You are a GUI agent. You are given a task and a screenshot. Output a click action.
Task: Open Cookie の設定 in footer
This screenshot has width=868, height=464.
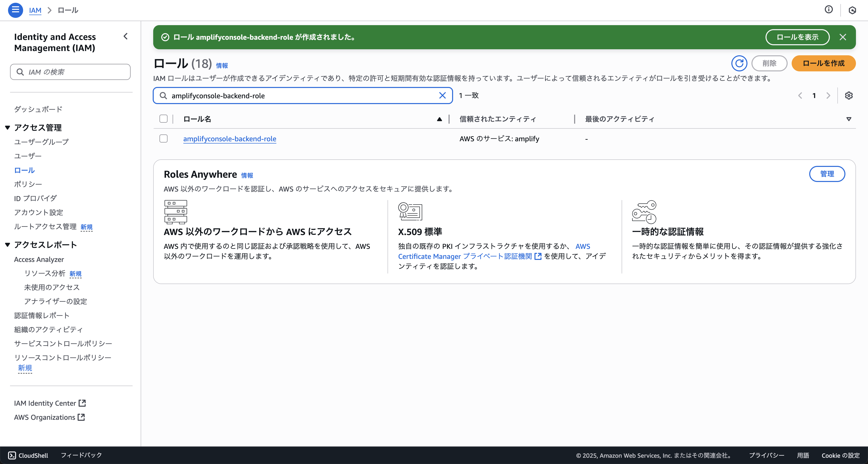click(x=840, y=455)
